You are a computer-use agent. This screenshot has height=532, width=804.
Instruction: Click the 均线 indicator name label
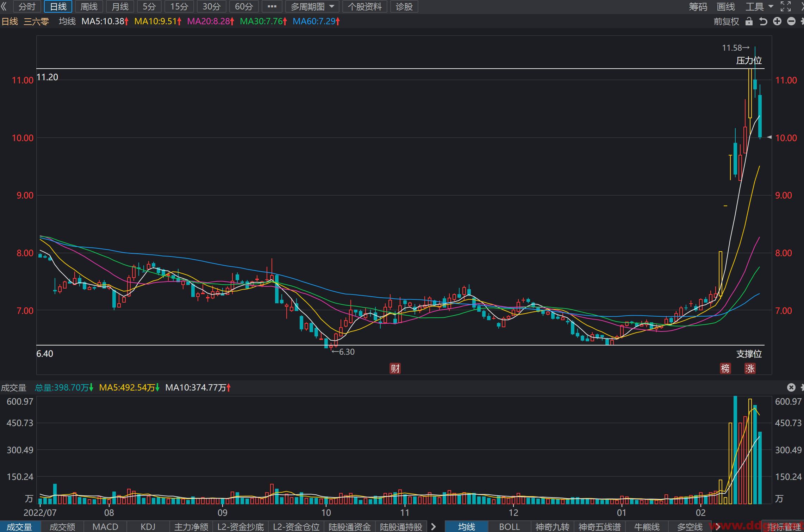67,21
